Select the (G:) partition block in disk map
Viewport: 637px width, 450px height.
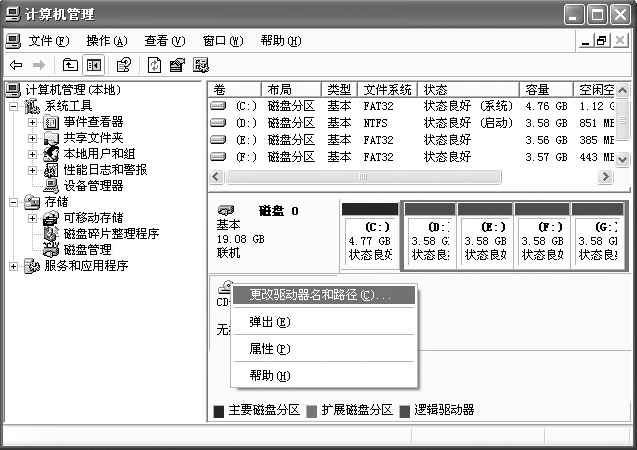[598, 236]
